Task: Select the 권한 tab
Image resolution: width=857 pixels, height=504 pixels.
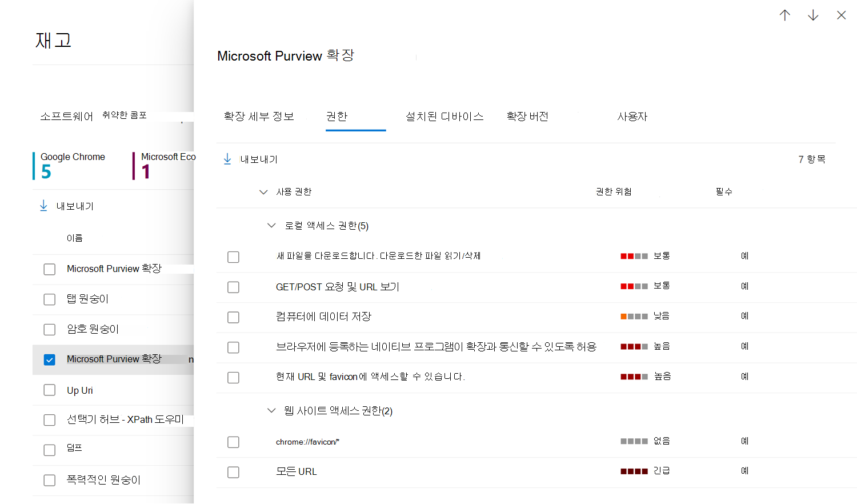Action: click(x=337, y=117)
